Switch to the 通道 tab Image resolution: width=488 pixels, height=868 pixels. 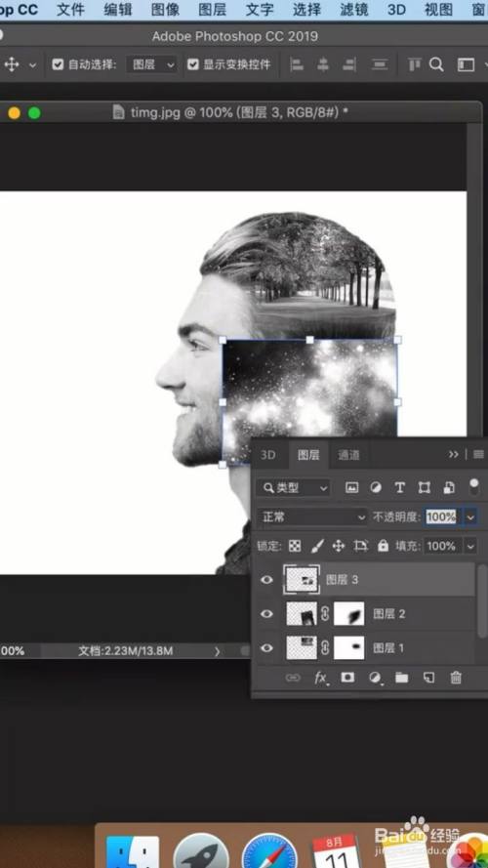pos(348,455)
